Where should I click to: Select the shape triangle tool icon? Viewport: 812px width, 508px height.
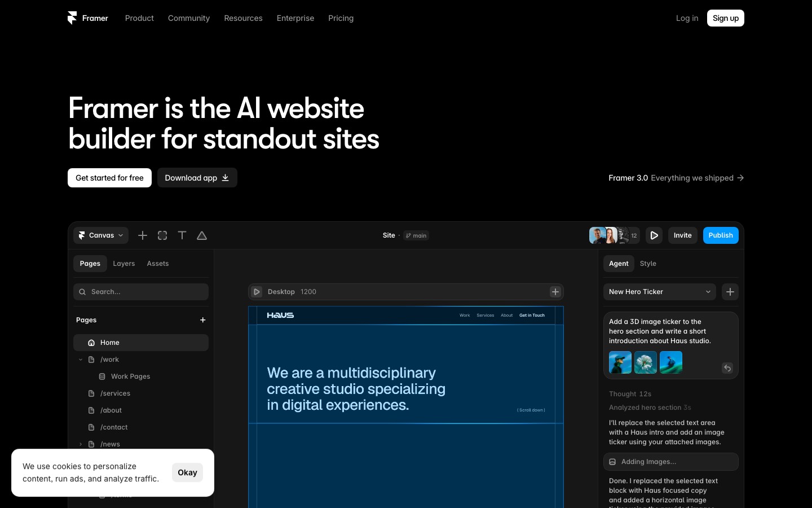tap(202, 235)
